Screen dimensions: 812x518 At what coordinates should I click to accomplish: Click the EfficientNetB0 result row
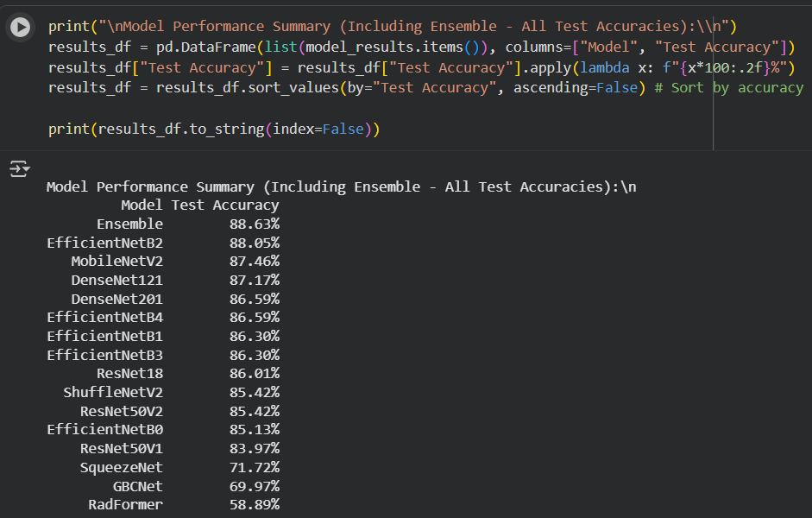(x=163, y=430)
